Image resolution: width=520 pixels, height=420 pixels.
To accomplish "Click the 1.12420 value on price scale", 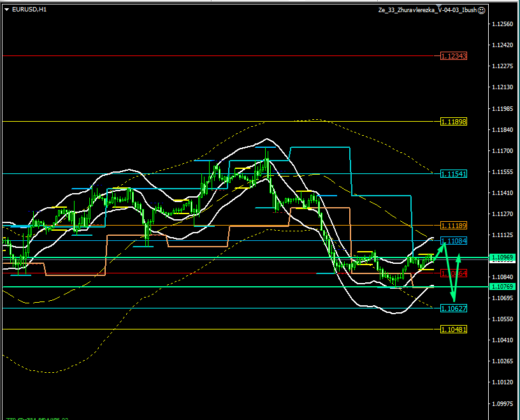I will click(502, 45).
